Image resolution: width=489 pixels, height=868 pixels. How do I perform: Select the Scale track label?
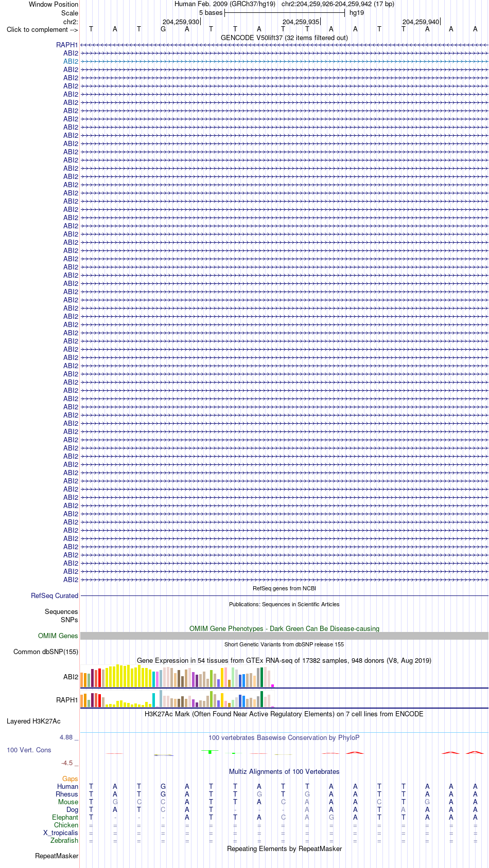pyautogui.click(x=70, y=13)
